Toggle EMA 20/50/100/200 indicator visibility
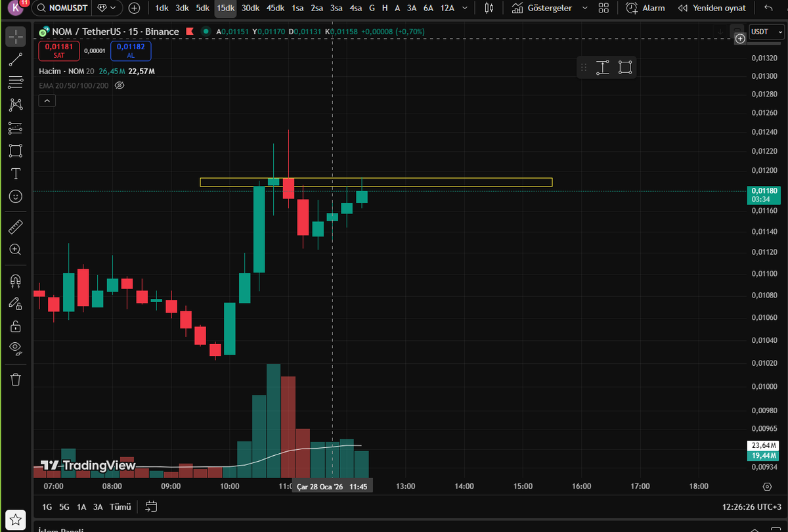The width and height of the screenshot is (788, 532). coord(120,85)
